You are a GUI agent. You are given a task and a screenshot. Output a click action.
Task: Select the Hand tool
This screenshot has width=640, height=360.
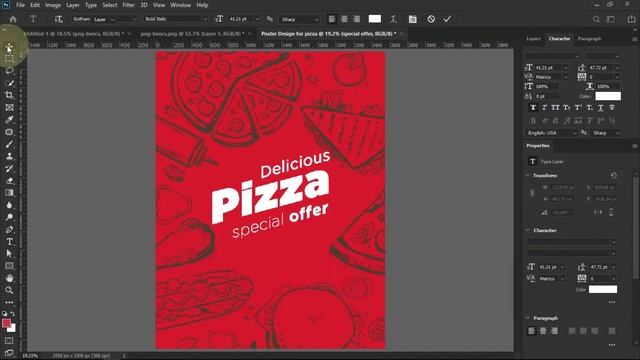coord(9,278)
